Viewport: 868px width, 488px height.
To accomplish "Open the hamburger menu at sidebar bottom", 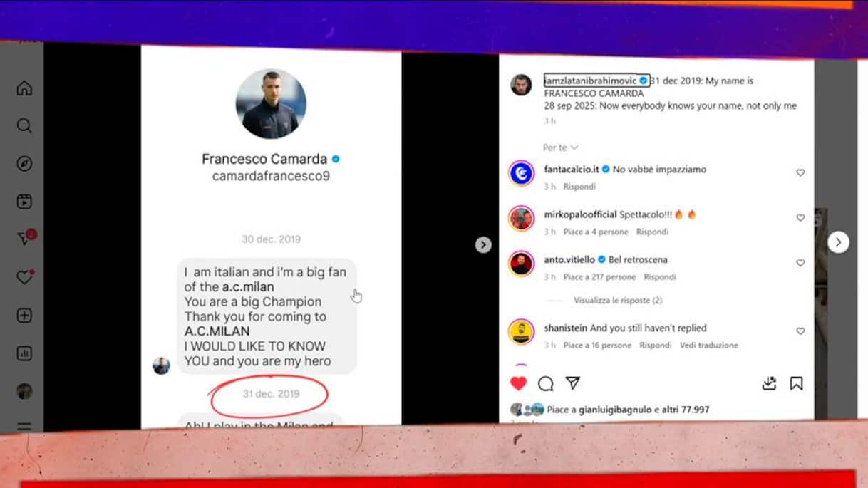I will [x=24, y=427].
